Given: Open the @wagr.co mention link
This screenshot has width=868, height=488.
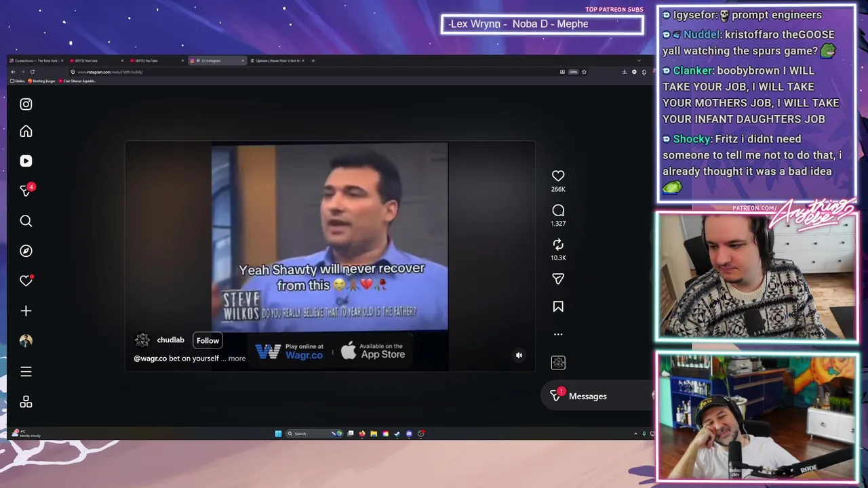Looking at the screenshot, I should pyautogui.click(x=150, y=359).
